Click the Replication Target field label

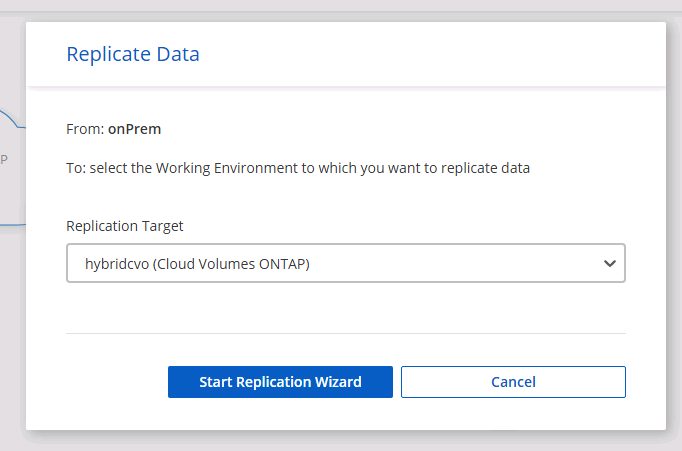[x=125, y=226]
